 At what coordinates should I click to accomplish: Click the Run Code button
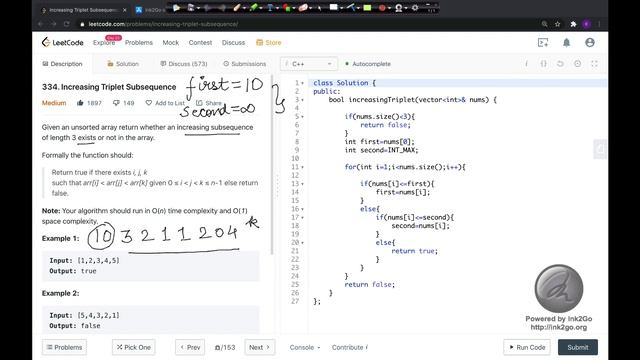(527, 347)
